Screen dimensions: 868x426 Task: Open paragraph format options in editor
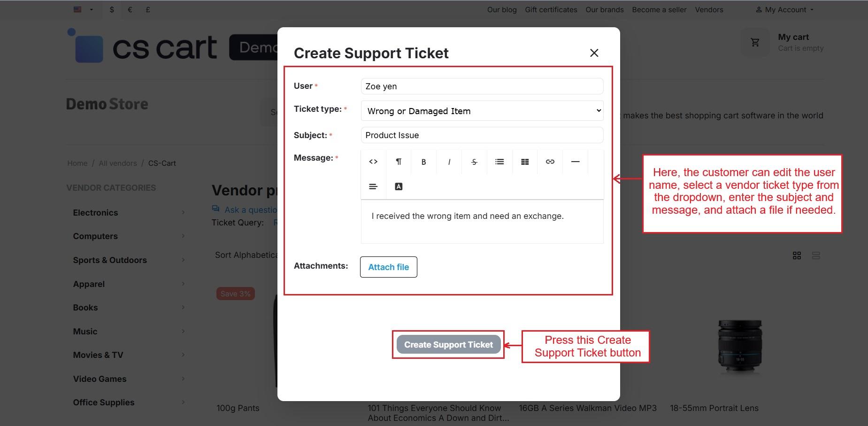(399, 162)
